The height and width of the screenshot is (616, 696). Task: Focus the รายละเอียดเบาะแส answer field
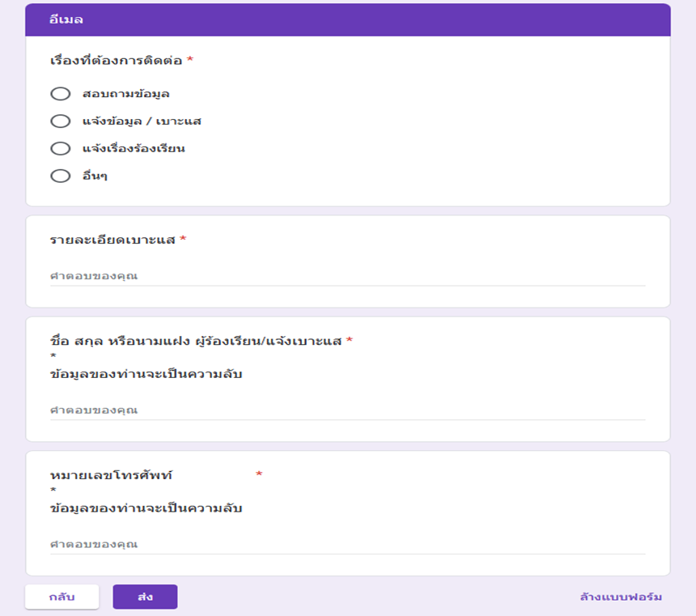[x=347, y=276]
